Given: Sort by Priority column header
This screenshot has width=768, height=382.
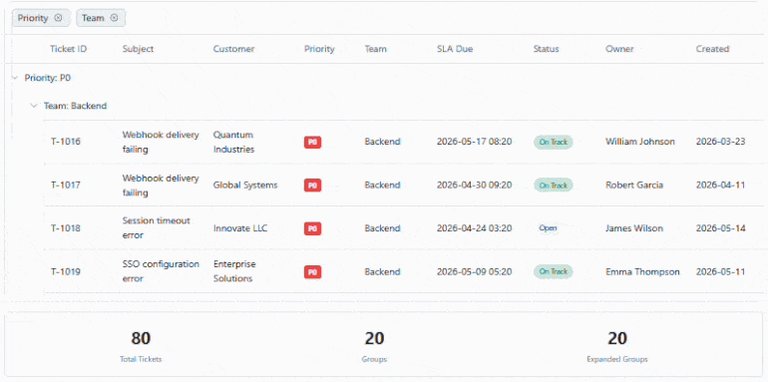Looking at the screenshot, I should point(319,49).
